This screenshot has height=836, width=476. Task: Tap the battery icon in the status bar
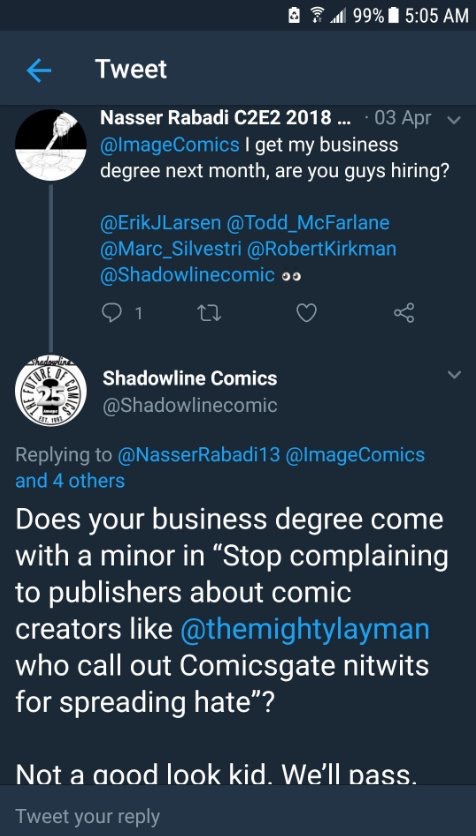click(x=393, y=16)
